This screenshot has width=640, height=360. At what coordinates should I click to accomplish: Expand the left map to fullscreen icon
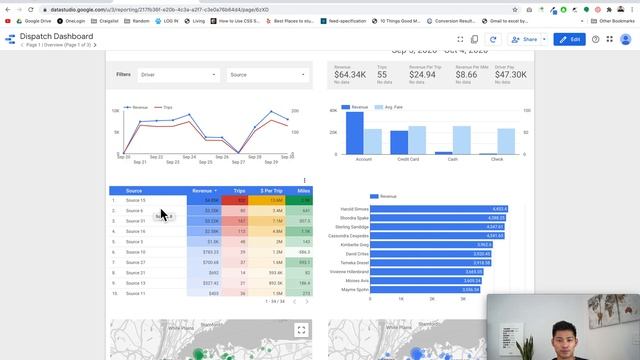pos(301,330)
